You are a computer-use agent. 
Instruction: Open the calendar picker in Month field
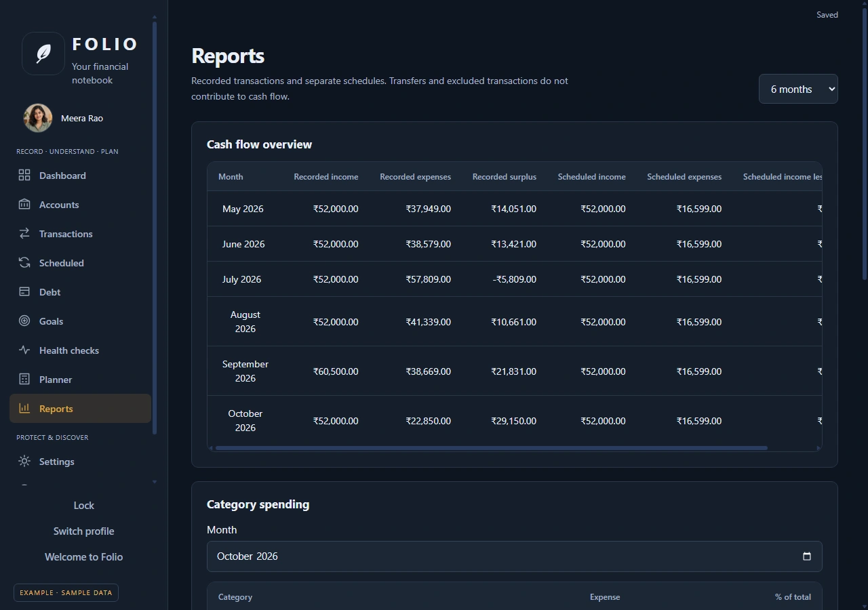tap(807, 556)
